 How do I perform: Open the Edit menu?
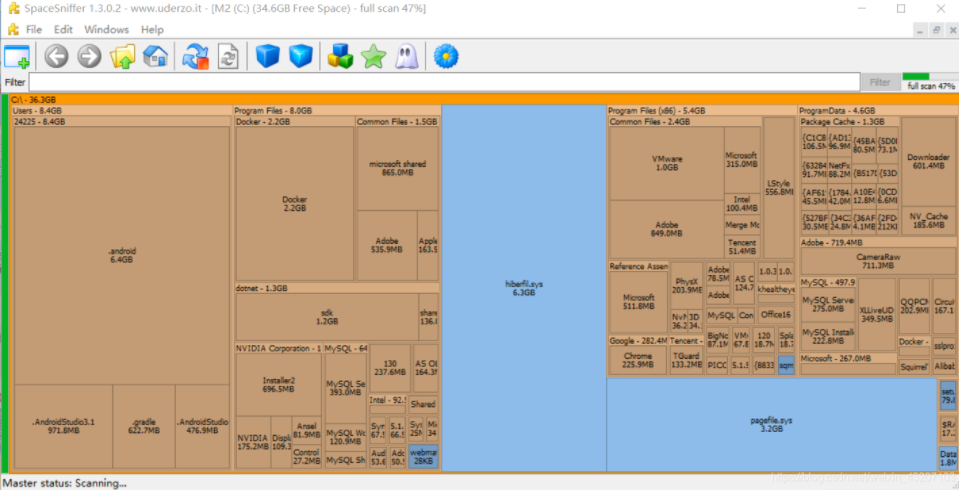[63, 29]
